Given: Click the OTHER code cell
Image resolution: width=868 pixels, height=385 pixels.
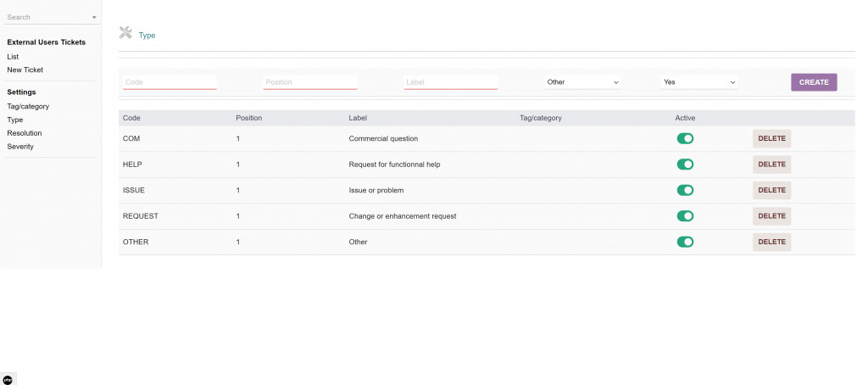Looking at the screenshot, I should coord(136,242).
